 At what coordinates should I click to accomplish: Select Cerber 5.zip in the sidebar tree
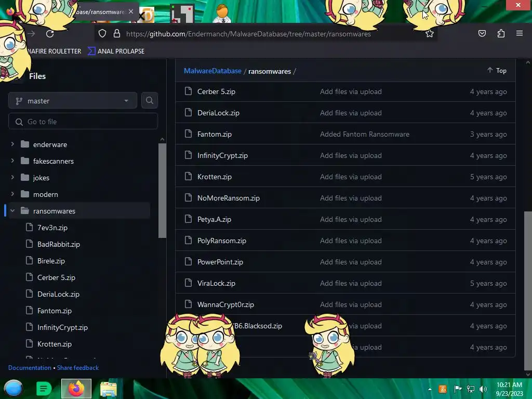56,277
